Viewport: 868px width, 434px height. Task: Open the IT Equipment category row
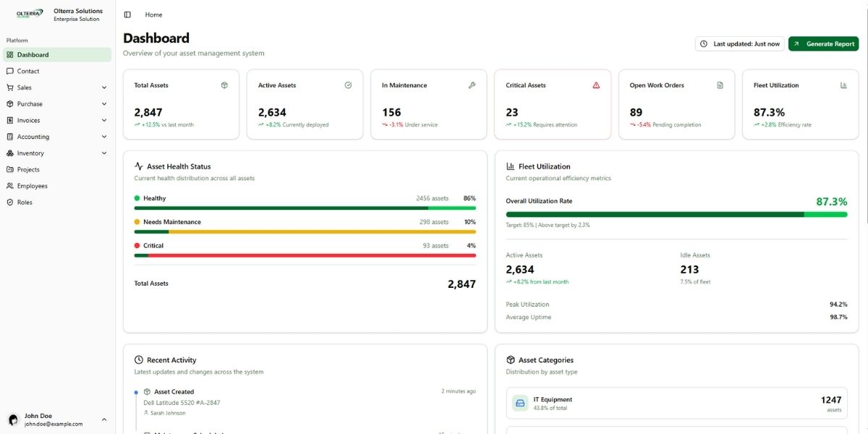pyautogui.click(x=676, y=404)
